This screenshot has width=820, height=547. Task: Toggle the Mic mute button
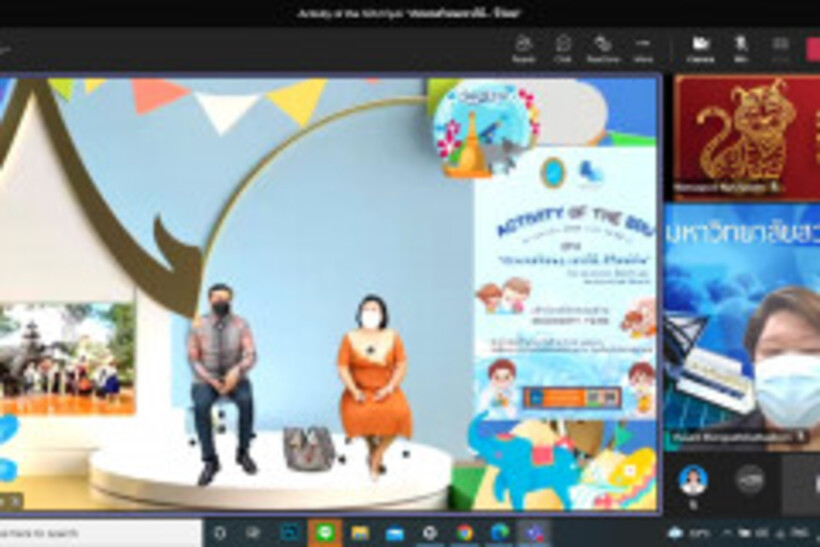741,48
